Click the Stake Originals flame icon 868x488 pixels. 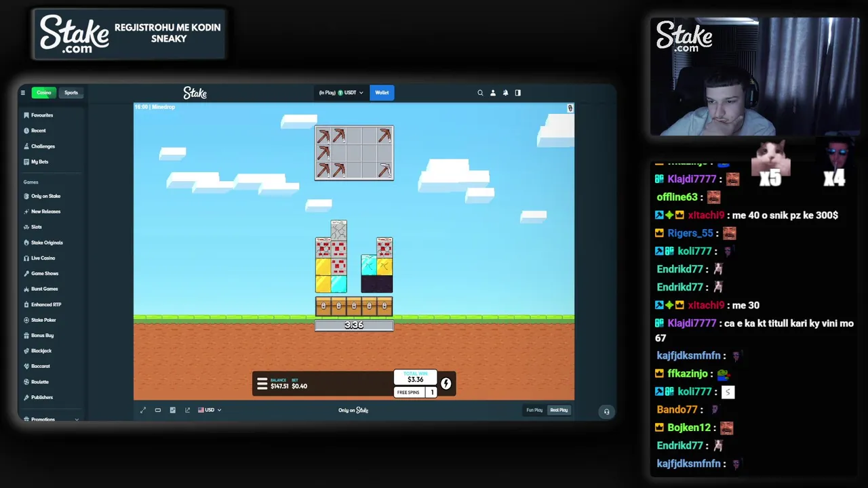(x=26, y=243)
